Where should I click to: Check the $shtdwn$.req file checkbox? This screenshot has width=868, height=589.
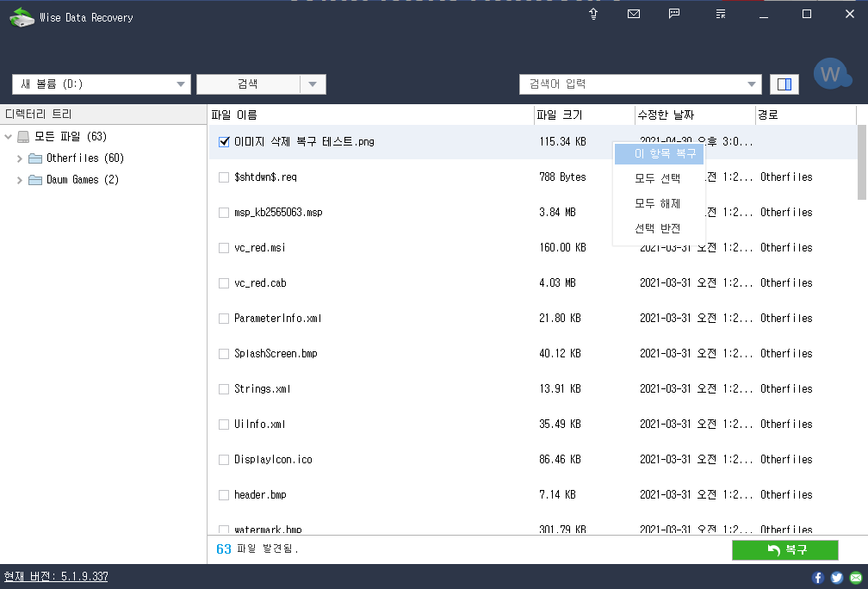(x=223, y=177)
